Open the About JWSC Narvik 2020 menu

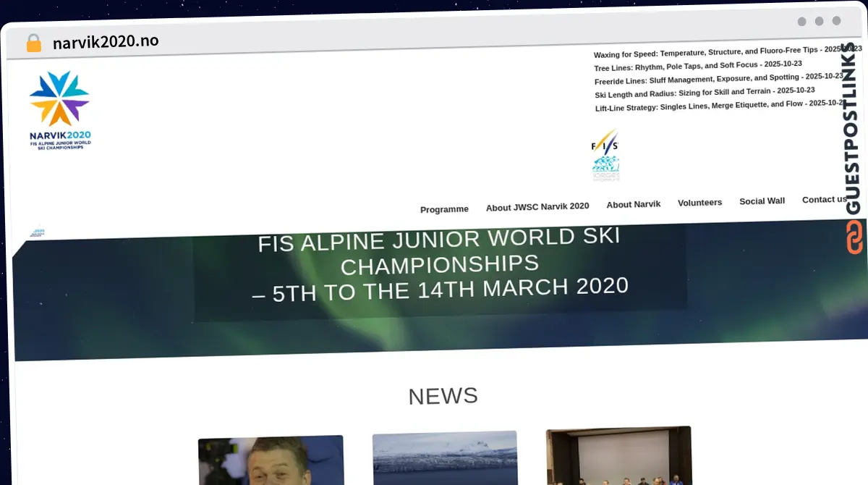(x=537, y=206)
